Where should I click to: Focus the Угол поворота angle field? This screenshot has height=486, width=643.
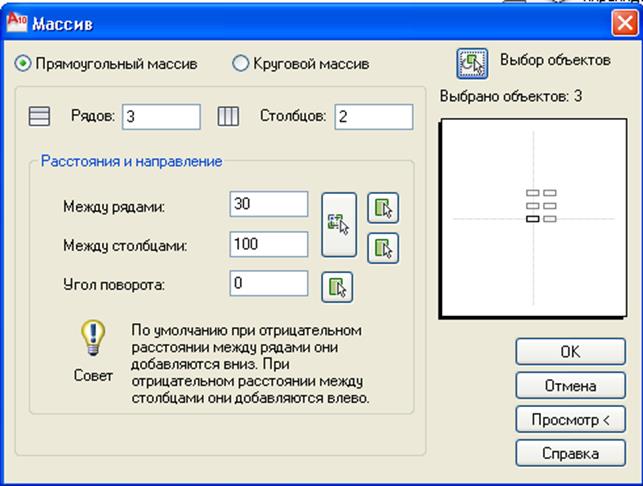coord(269,283)
